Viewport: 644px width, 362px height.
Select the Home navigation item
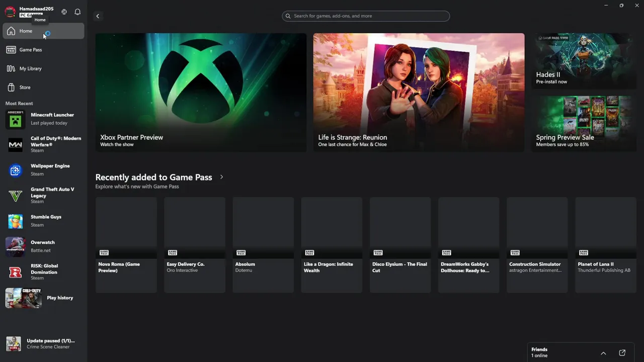[x=43, y=31]
